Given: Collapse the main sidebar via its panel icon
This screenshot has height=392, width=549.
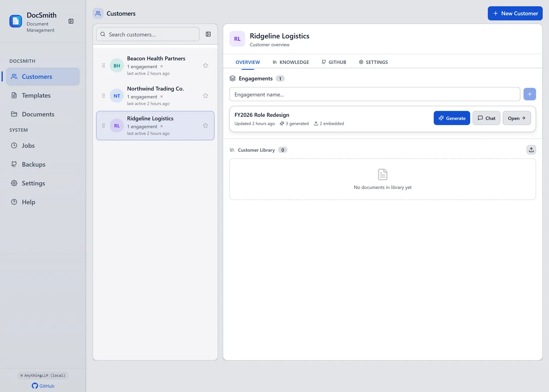Looking at the screenshot, I should point(71,21).
